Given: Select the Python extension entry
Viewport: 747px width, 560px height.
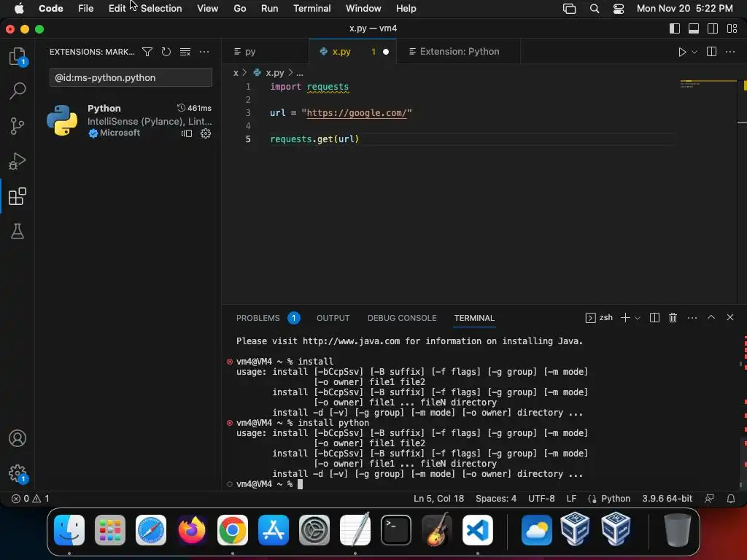Looking at the screenshot, I should (x=128, y=120).
